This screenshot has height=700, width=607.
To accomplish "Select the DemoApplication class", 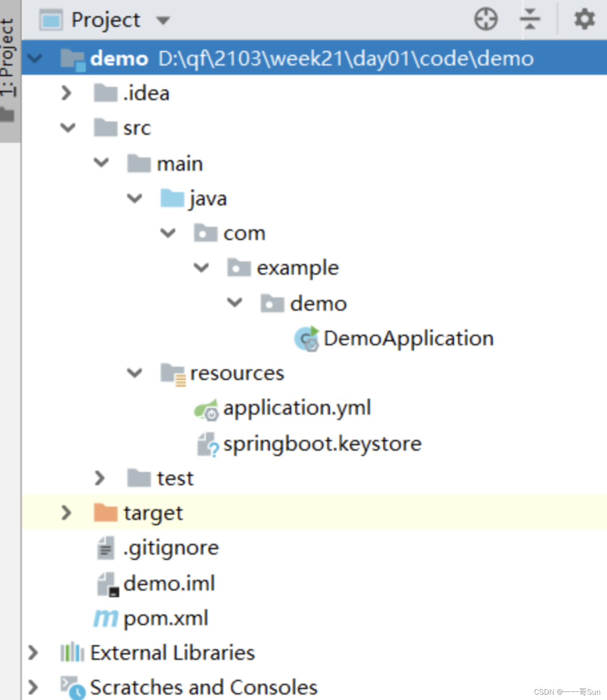I will 409,339.
